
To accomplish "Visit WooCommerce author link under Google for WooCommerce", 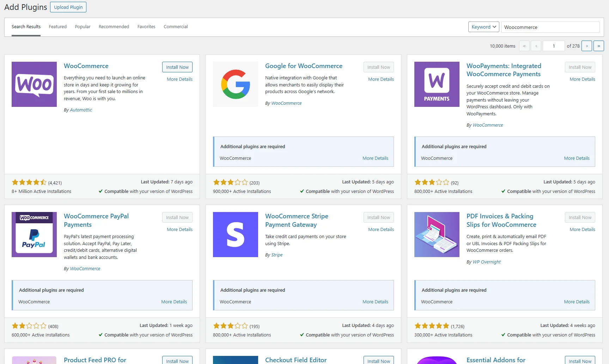I will pos(286,103).
